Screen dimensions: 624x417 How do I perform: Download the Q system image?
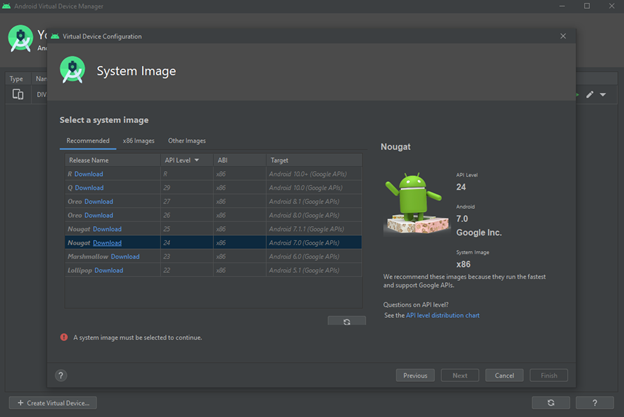[89, 188]
